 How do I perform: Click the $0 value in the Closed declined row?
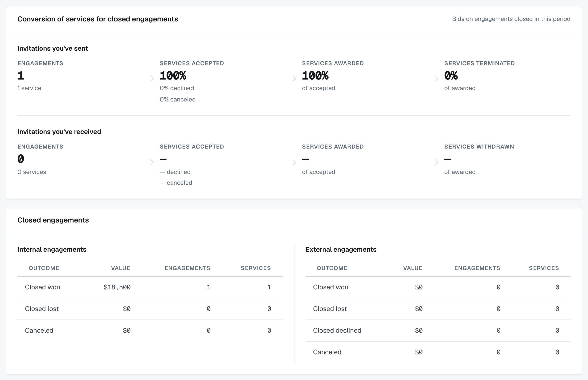pyautogui.click(x=419, y=331)
